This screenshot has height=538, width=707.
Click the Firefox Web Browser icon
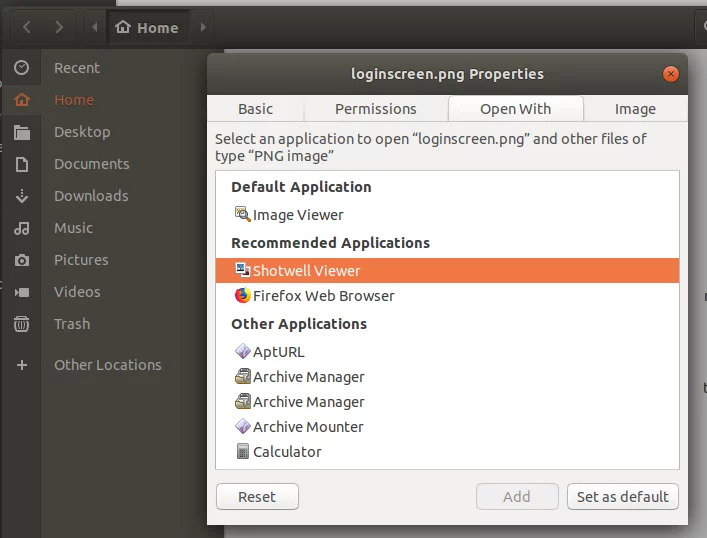pyautogui.click(x=242, y=296)
